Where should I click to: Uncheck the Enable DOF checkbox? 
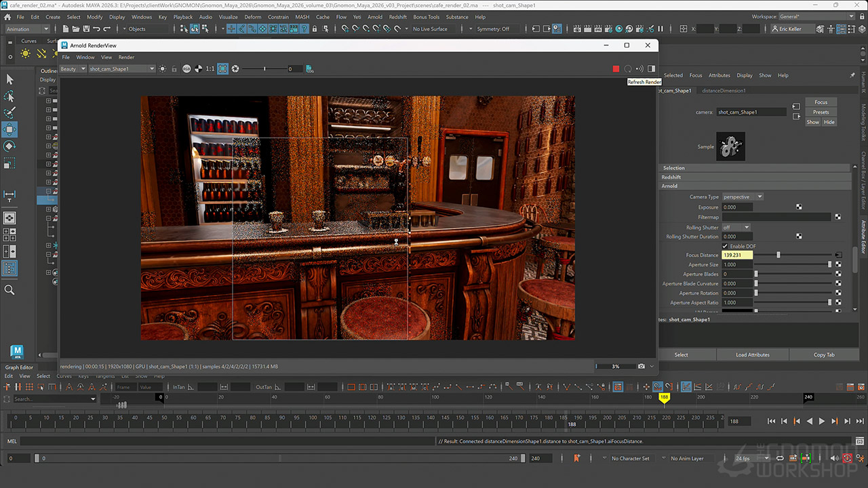coord(726,246)
